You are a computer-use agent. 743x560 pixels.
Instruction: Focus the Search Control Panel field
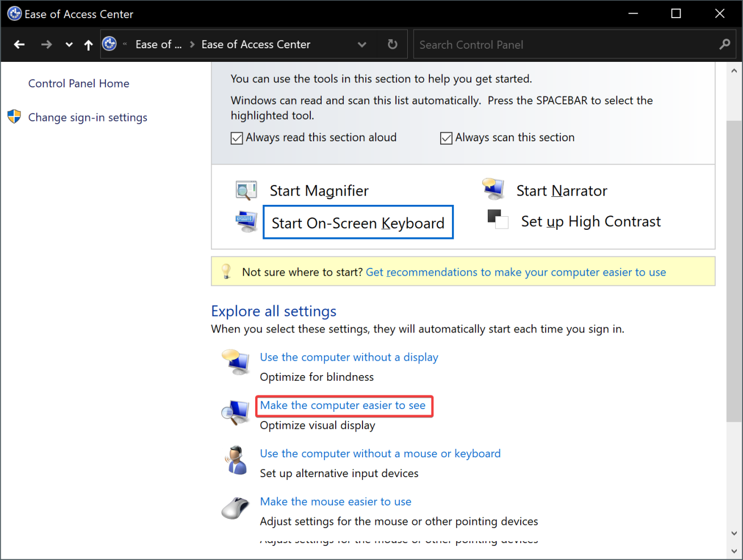[x=567, y=45]
